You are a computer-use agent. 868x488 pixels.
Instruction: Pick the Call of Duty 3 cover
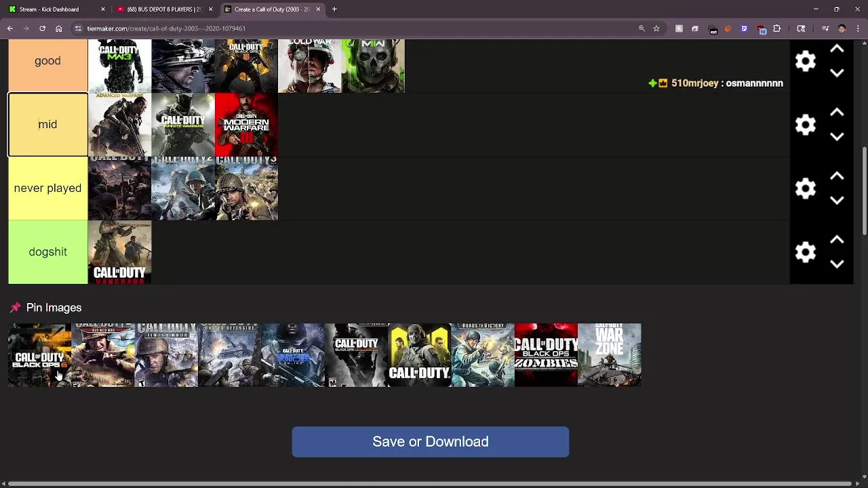pyautogui.click(x=246, y=188)
